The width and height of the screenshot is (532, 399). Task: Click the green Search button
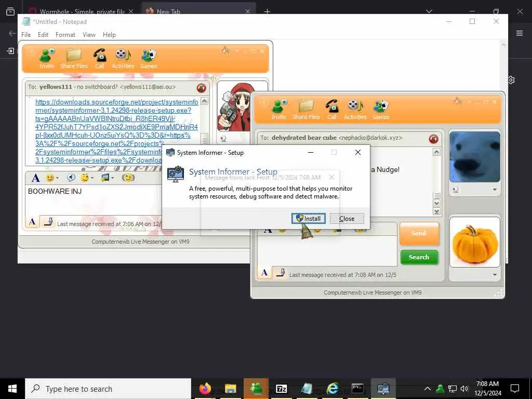[x=419, y=257]
